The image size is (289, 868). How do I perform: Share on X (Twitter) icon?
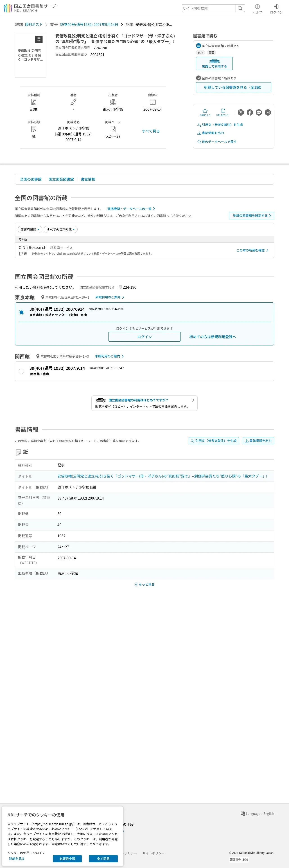(x=241, y=112)
